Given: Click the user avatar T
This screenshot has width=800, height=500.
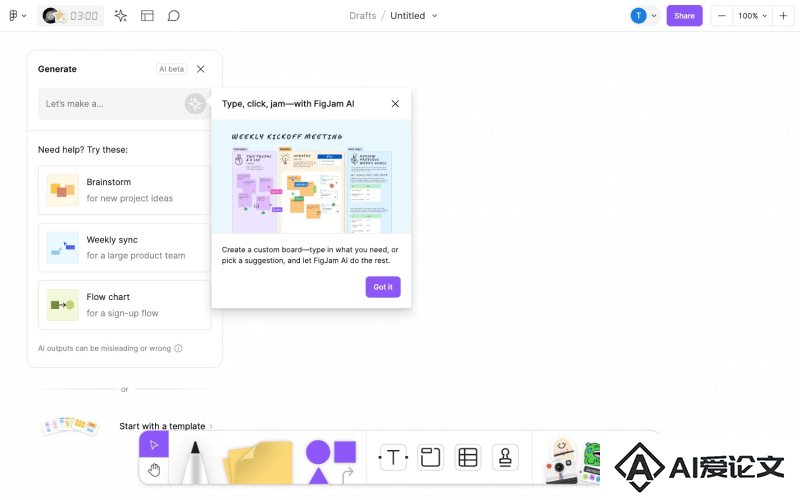Looking at the screenshot, I should 638,16.
